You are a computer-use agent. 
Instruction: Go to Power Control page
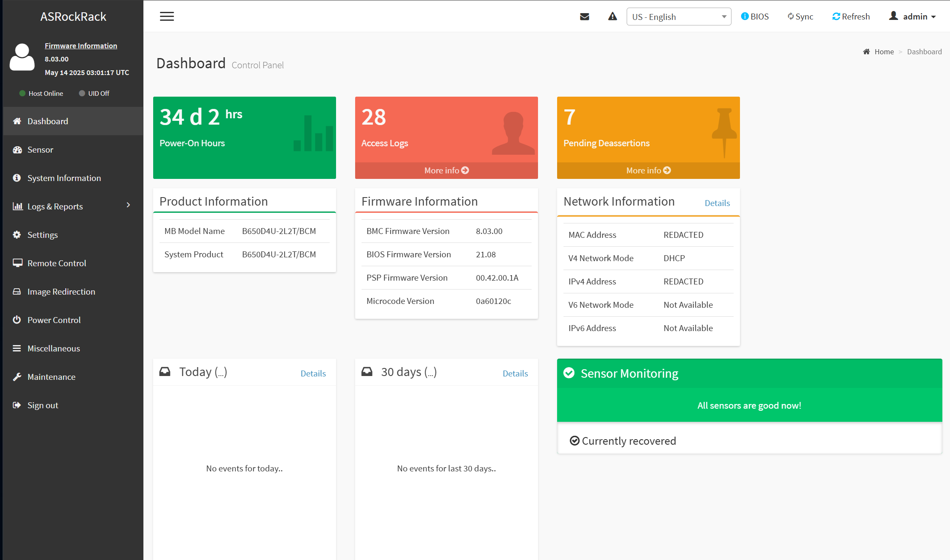click(x=54, y=320)
